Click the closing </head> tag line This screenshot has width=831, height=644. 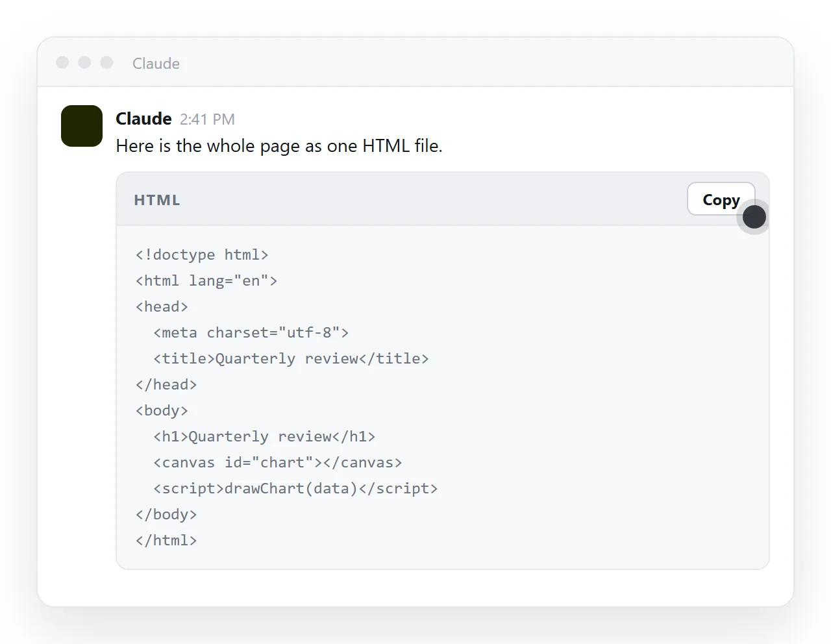(x=166, y=384)
